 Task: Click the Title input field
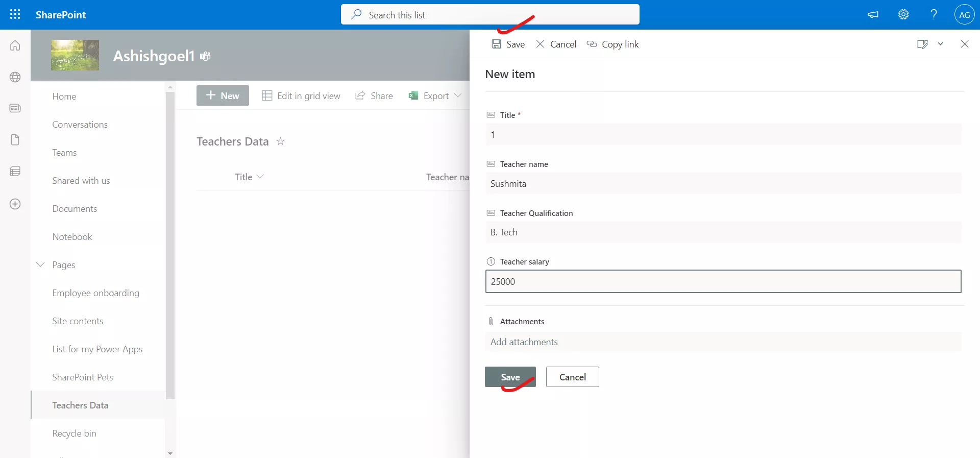(723, 134)
